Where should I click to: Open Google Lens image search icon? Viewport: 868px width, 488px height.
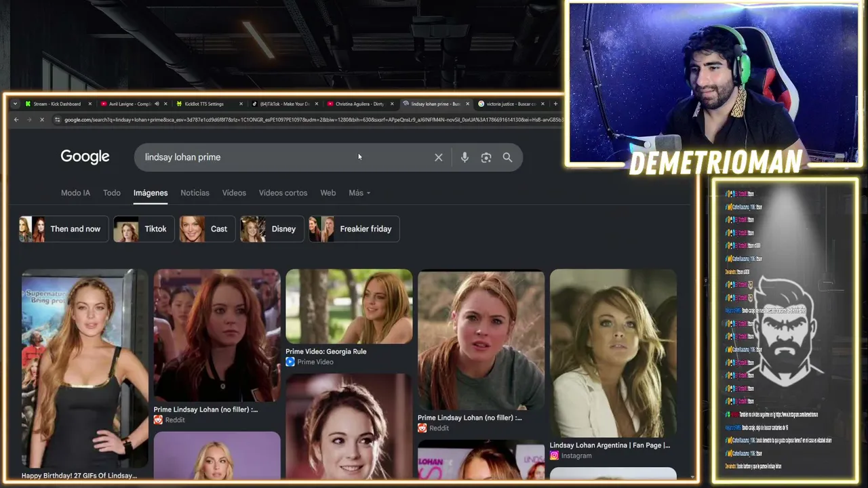click(x=486, y=157)
